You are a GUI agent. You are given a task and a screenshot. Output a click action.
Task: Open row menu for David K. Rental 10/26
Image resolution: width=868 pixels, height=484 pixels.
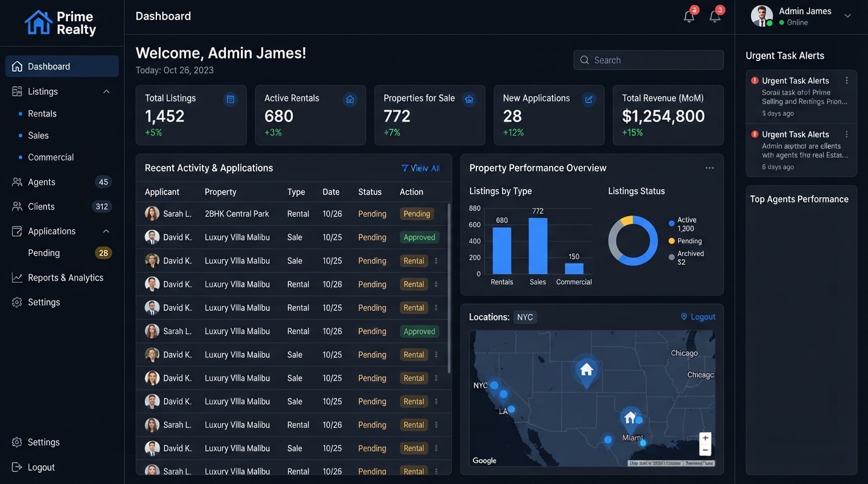point(436,284)
